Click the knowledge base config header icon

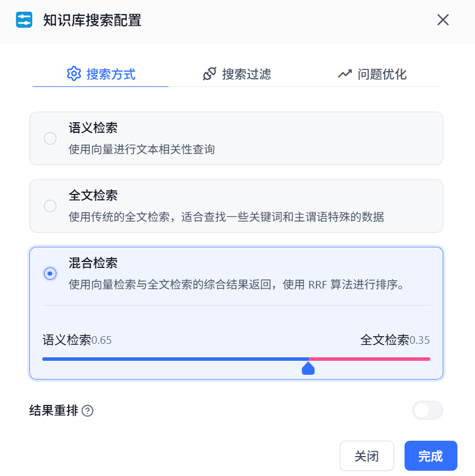tap(24, 20)
